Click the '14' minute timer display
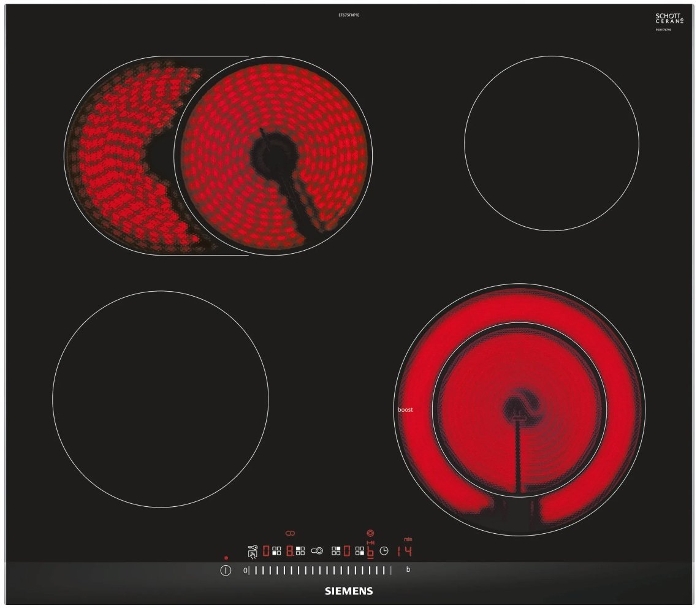700x608 pixels. coord(404,551)
